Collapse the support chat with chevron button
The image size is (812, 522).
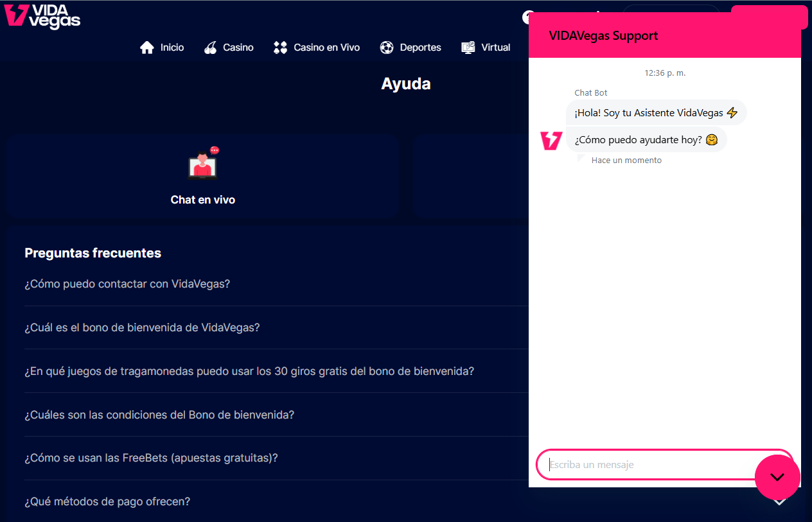click(777, 477)
